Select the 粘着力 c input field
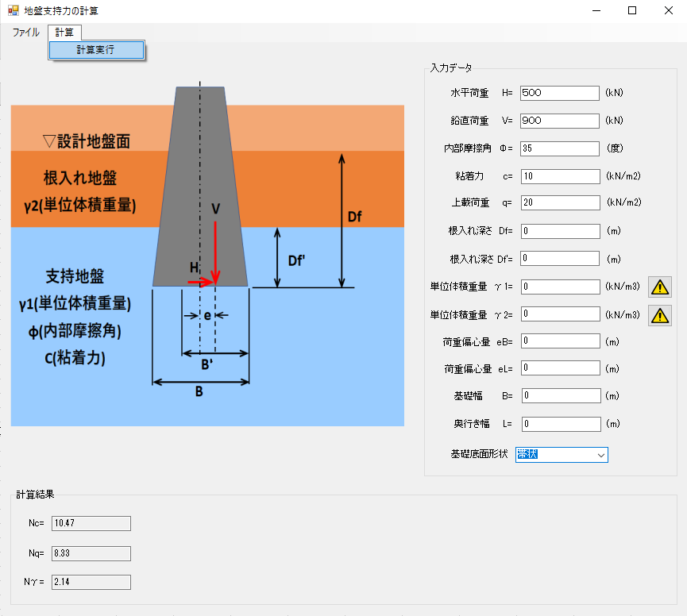The width and height of the screenshot is (687, 616). [x=559, y=176]
